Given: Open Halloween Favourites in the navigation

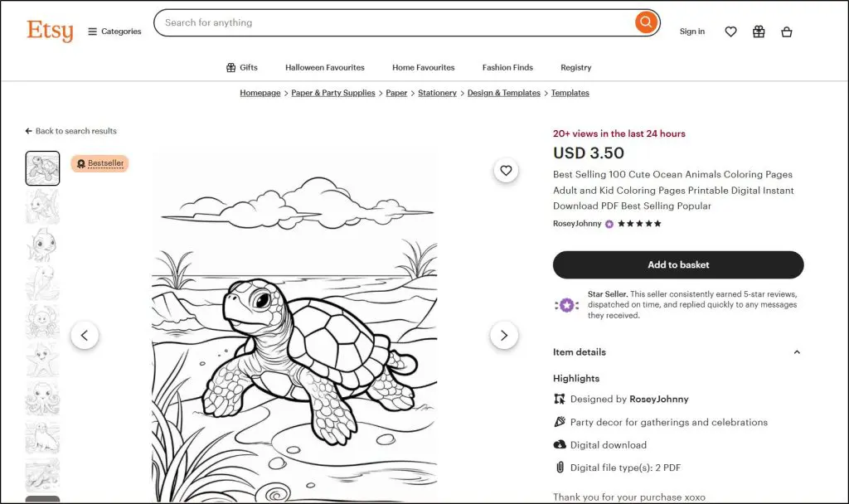Looking at the screenshot, I should point(325,67).
